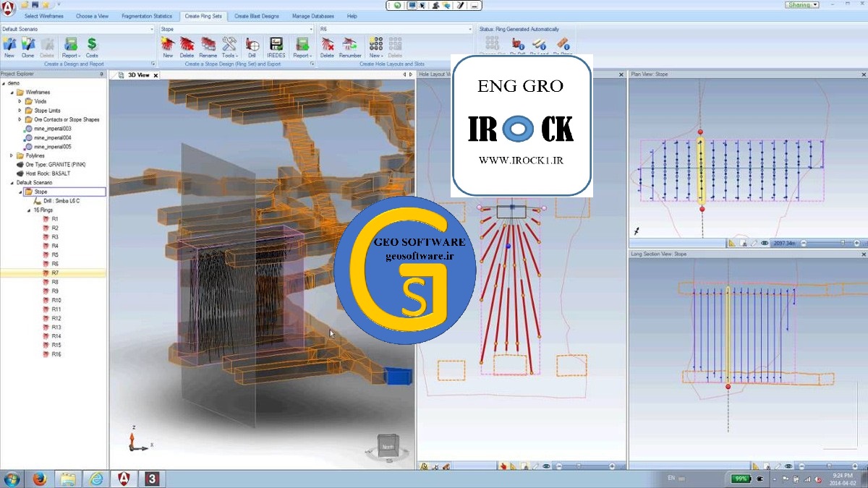Click the Drill icon in ribbon

pos(252,46)
